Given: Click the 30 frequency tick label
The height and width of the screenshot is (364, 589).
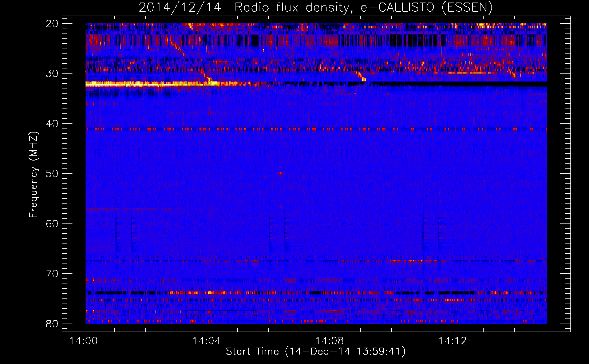Looking at the screenshot, I should click(x=52, y=74).
